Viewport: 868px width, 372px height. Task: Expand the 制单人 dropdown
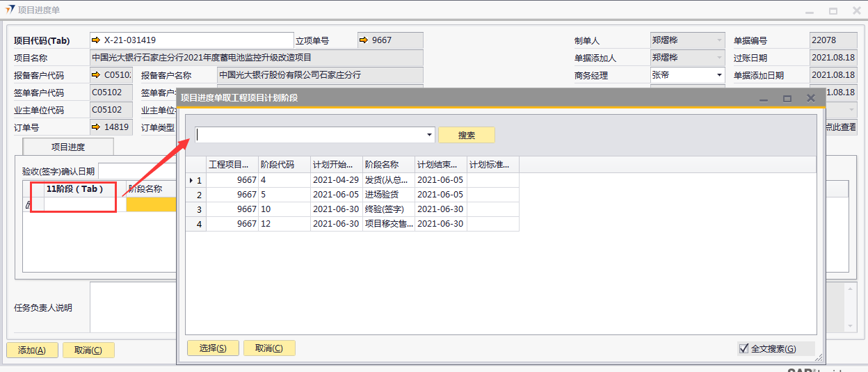click(719, 40)
